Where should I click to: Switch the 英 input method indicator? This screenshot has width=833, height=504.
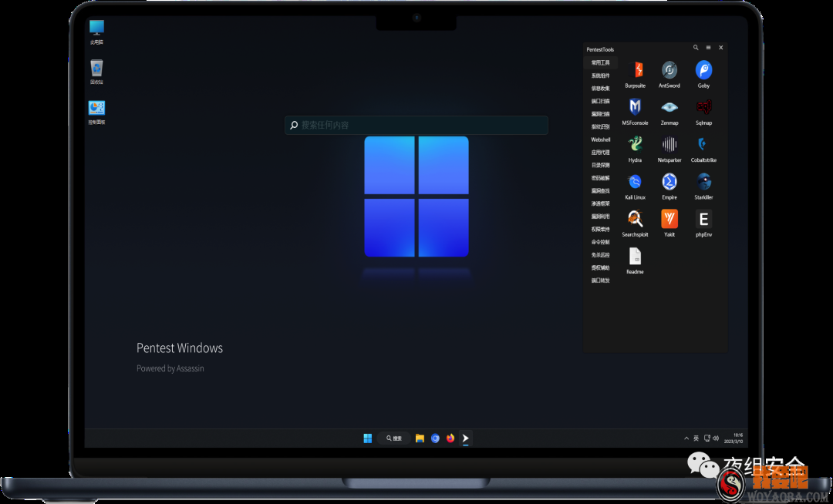(696, 438)
